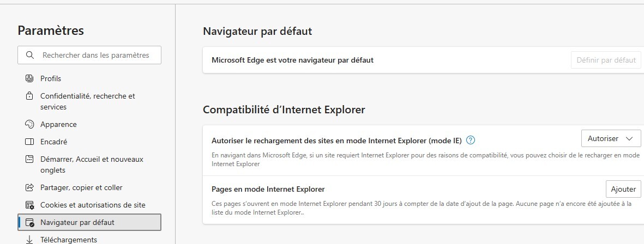Click the Démarrer, Accueil window icon
644x244 pixels.
coord(29,159)
